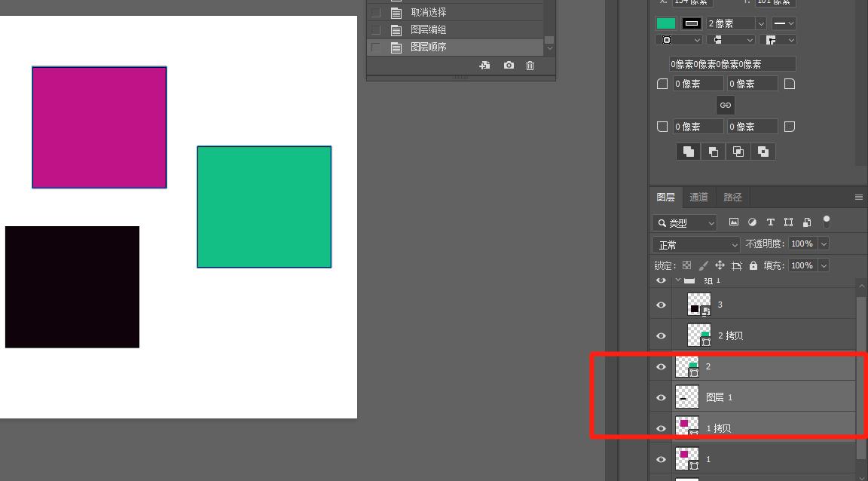The image size is (868, 481).
Task: Click the lock all padlock icon
Action: pyautogui.click(x=753, y=265)
